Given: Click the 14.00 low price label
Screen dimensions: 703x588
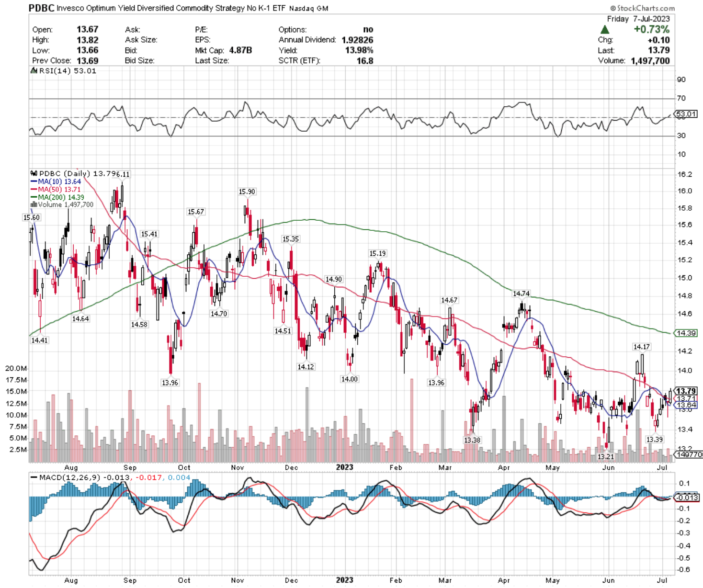Looking at the screenshot, I should pyautogui.click(x=349, y=379).
